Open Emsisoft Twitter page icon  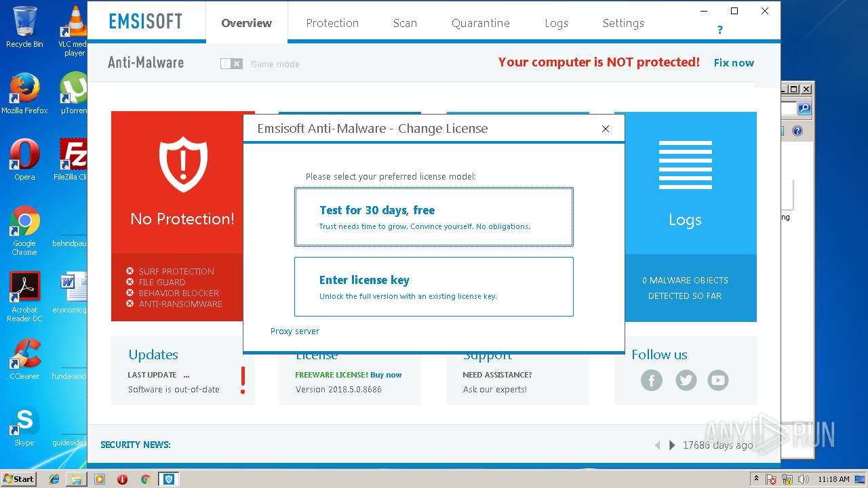click(686, 380)
